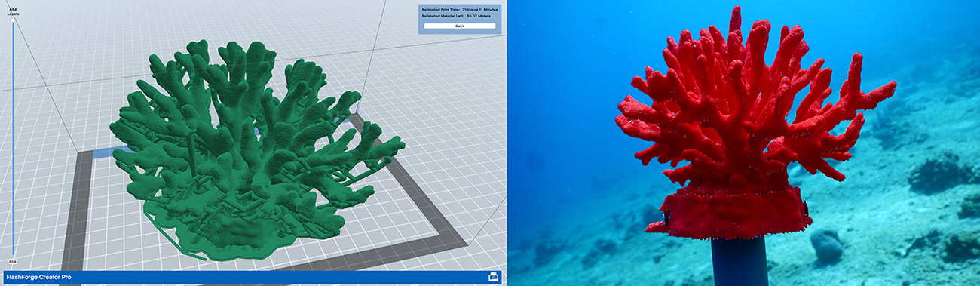Grab the top handle of the layers slider
Screen dimensions: 980x286
(12, 20)
